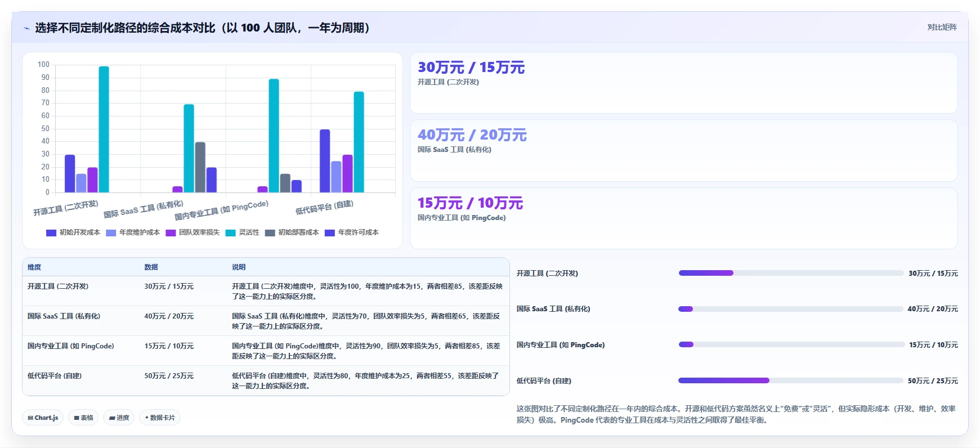Select table cell 国际 SaaS 工具 (私有化)

coord(64,316)
